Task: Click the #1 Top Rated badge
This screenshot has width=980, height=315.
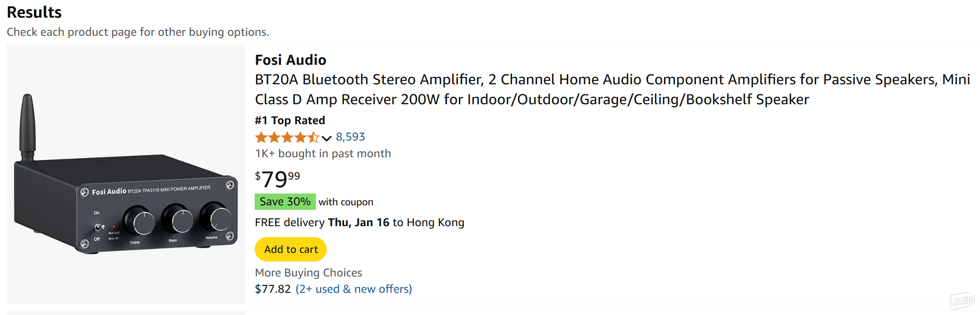Action: [x=290, y=120]
